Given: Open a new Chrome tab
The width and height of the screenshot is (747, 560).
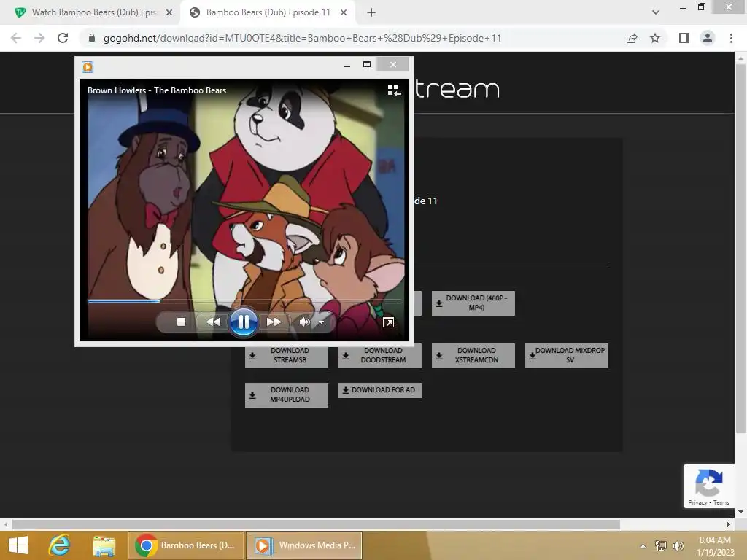Looking at the screenshot, I should [x=371, y=12].
